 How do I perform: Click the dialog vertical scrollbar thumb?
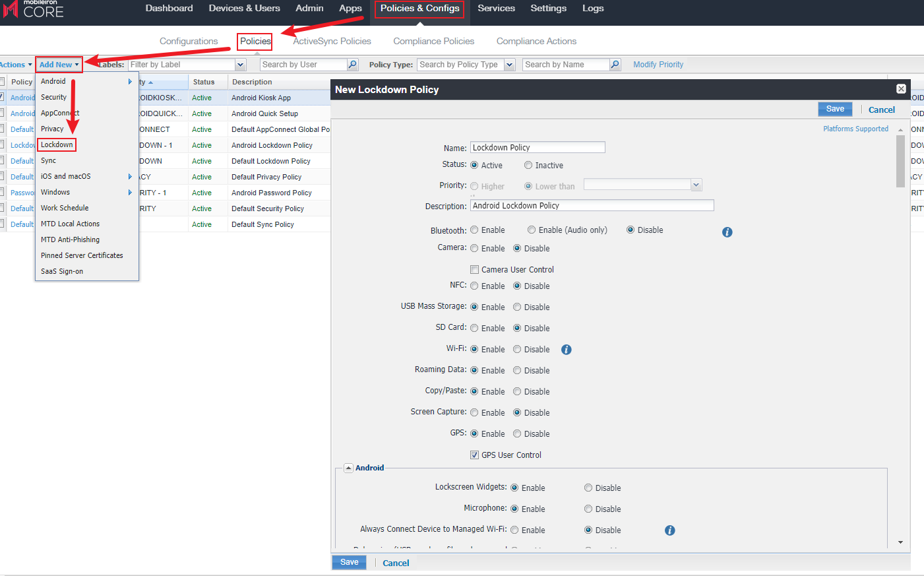900,162
